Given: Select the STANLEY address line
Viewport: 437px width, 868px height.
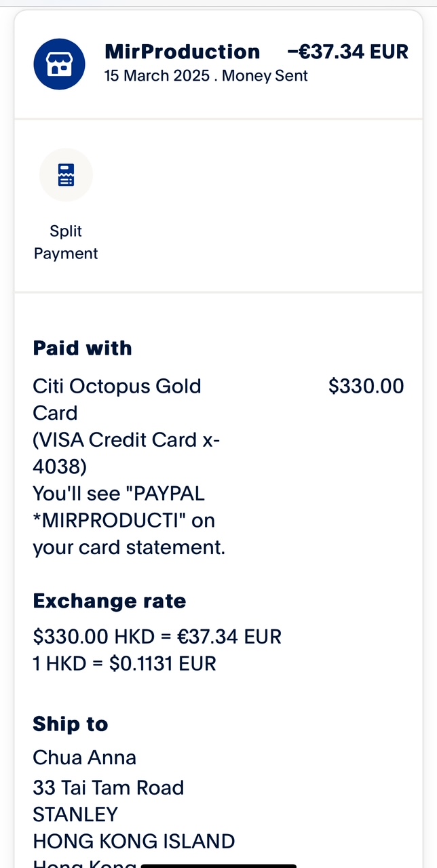Looking at the screenshot, I should [75, 814].
